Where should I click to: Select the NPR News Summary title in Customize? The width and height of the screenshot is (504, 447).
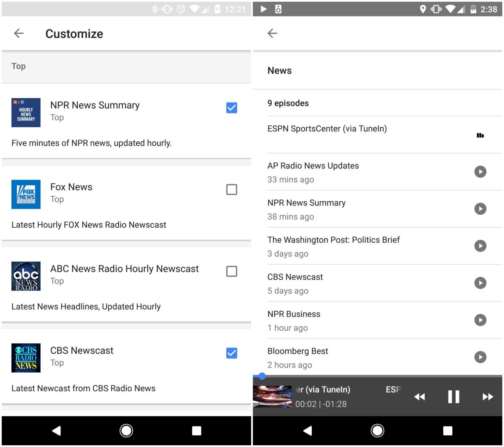[x=95, y=105]
